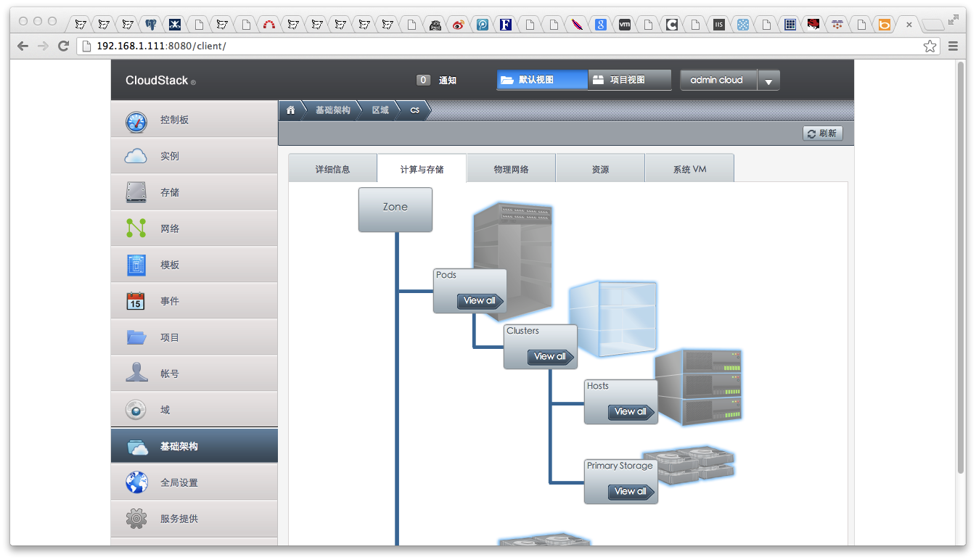The image size is (976, 560).
Task: Open the Network icon in sidebar
Action: point(136,228)
